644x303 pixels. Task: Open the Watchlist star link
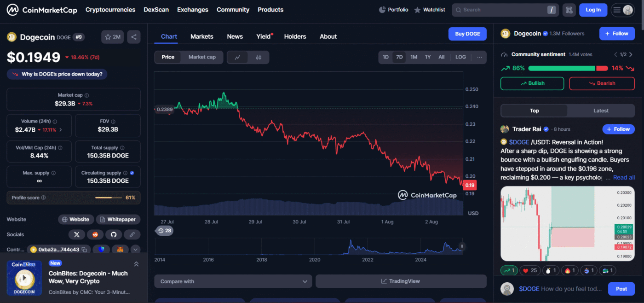tap(430, 10)
